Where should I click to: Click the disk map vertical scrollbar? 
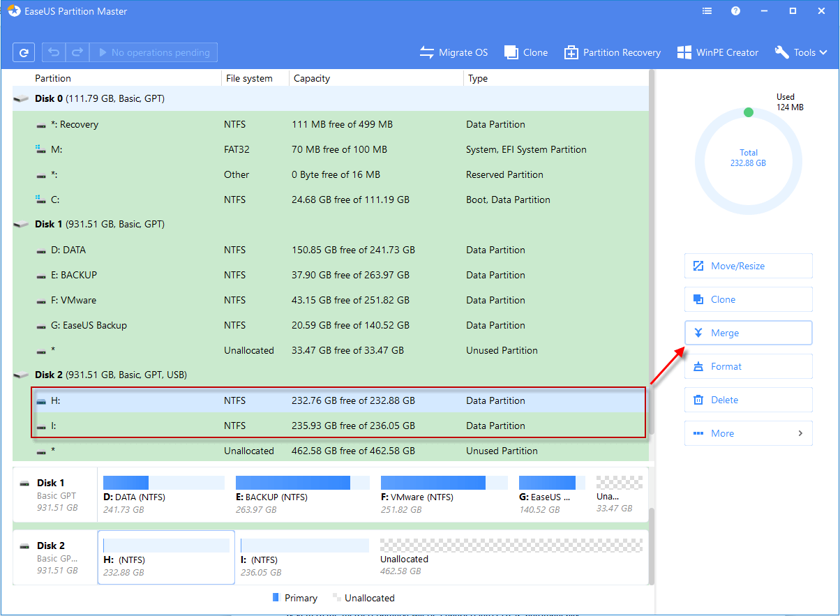652,546
